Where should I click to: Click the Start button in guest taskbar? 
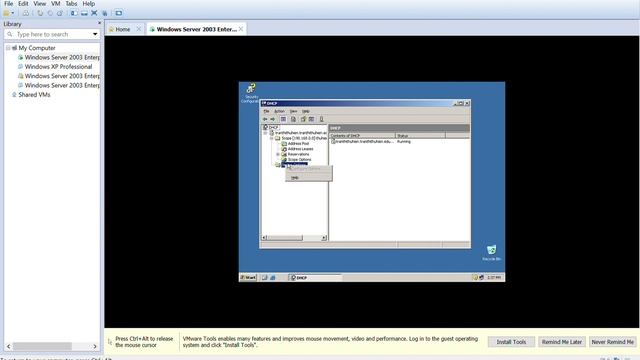(248, 278)
